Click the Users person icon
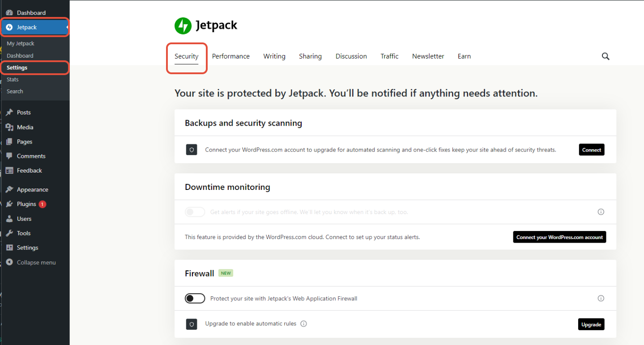 click(x=9, y=219)
